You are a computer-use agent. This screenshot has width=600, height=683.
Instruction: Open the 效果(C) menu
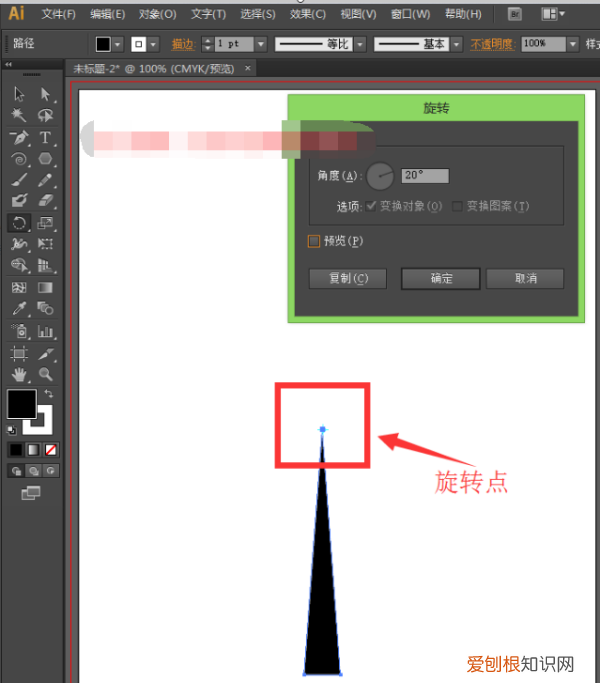point(307,14)
